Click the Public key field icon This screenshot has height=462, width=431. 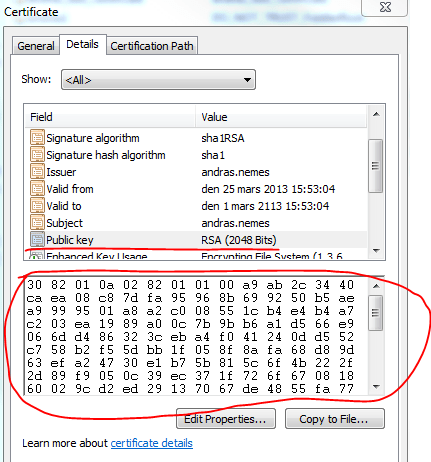tap(37, 240)
